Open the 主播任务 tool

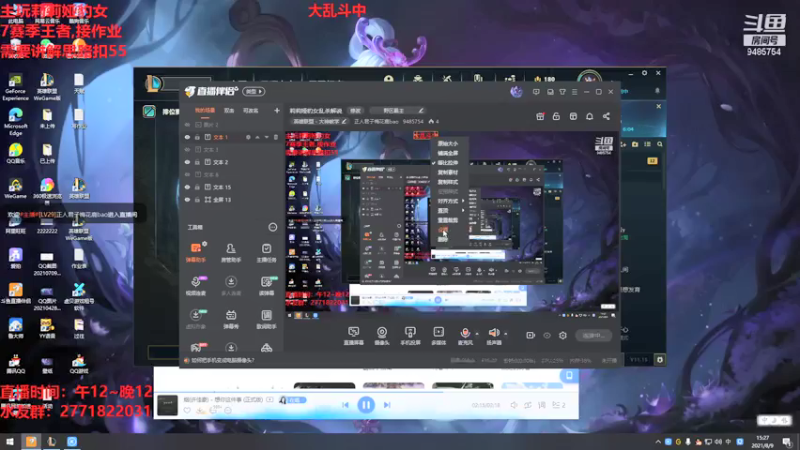point(266,253)
